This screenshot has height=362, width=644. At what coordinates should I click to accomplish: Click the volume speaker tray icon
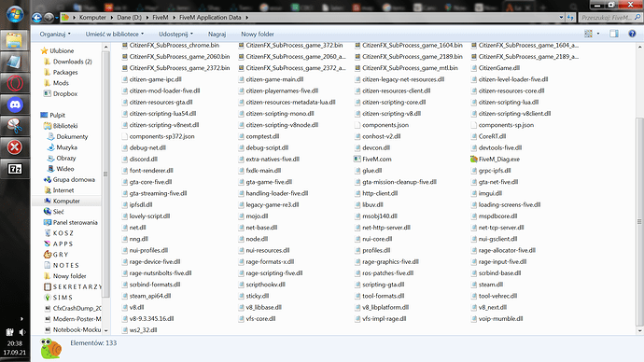(21, 332)
